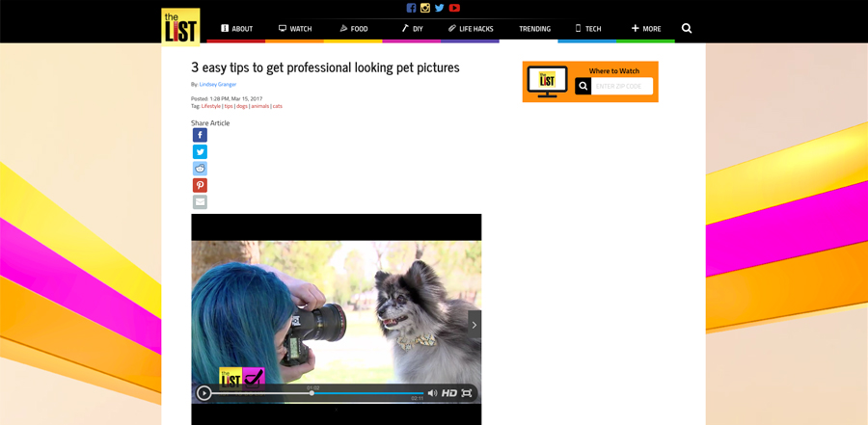Toggle HD video quality
868x425 pixels.
(448, 393)
